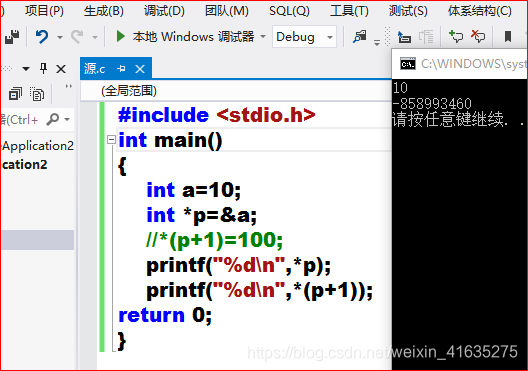Click the Redo arrow icon
The height and width of the screenshot is (371, 528).
click(x=77, y=36)
